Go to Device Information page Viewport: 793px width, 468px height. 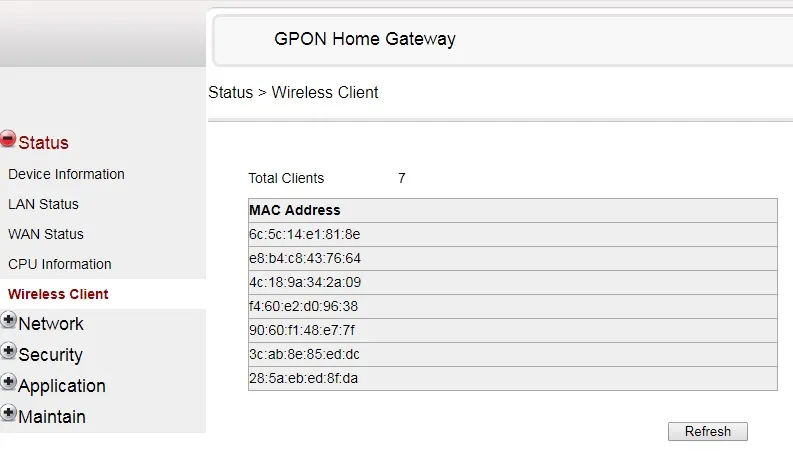(66, 174)
